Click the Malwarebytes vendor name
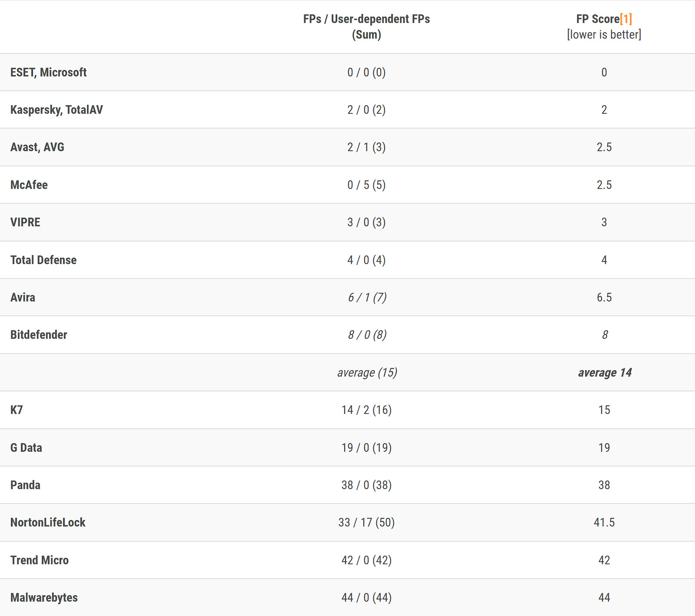This screenshot has height=616, width=695. pyautogui.click(x=44, y=598)
